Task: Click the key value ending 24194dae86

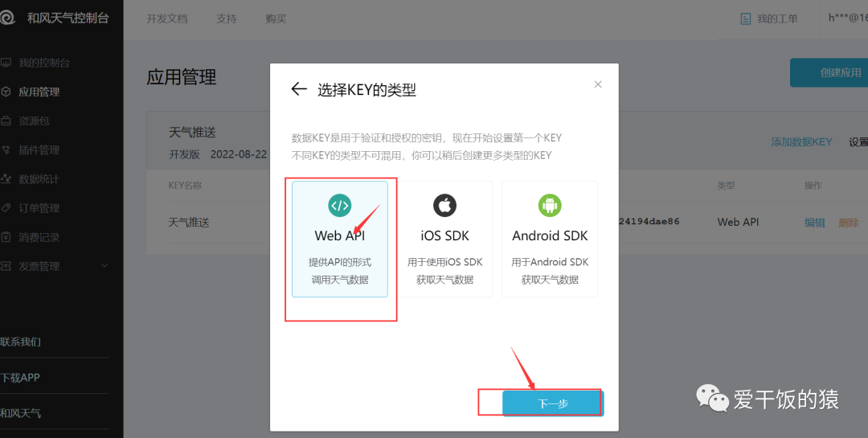Action: (649, 222)
